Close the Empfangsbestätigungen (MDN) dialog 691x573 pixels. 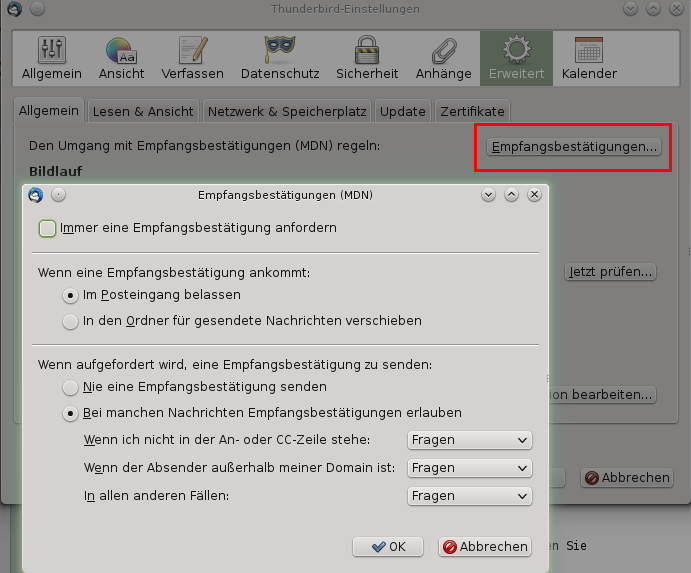534,194
